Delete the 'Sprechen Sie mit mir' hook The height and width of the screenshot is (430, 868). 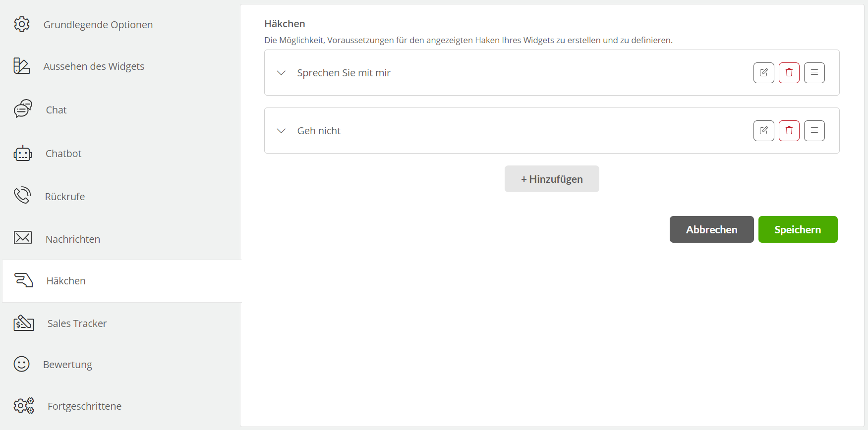coord(789,73)
